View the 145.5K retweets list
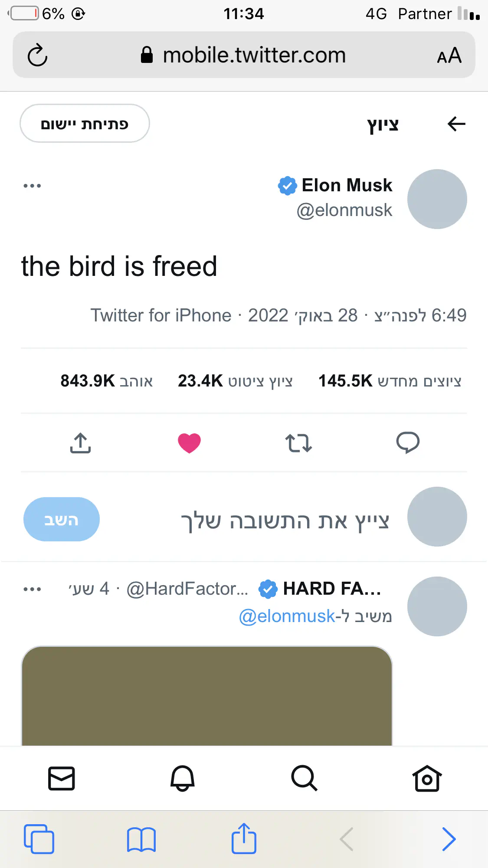The width and height of the screenshot is (488, 868). pyautogui.click(x=390, y=381)
